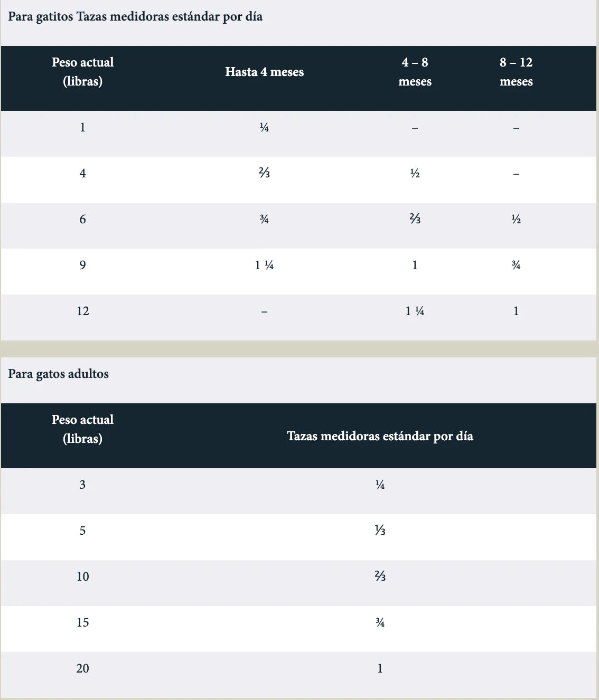
Task: Select the adult weight 15 row label
Action: pyautogui.click(x=83, y=622)
